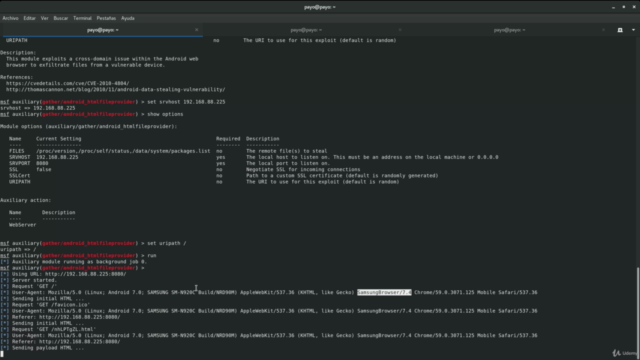This screenshot has width=640, height=360.
Task: Close the terminal window
Action: point(634,7)
